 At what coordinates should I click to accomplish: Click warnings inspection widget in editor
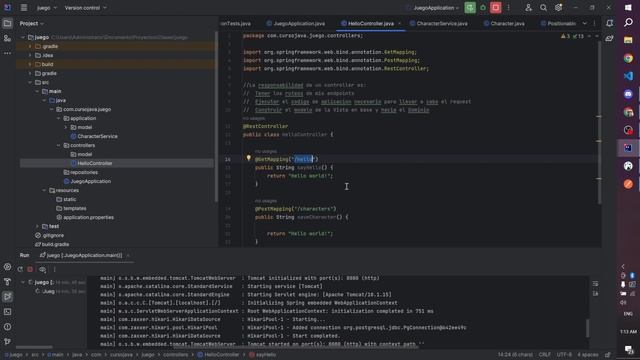click(572, 36)
